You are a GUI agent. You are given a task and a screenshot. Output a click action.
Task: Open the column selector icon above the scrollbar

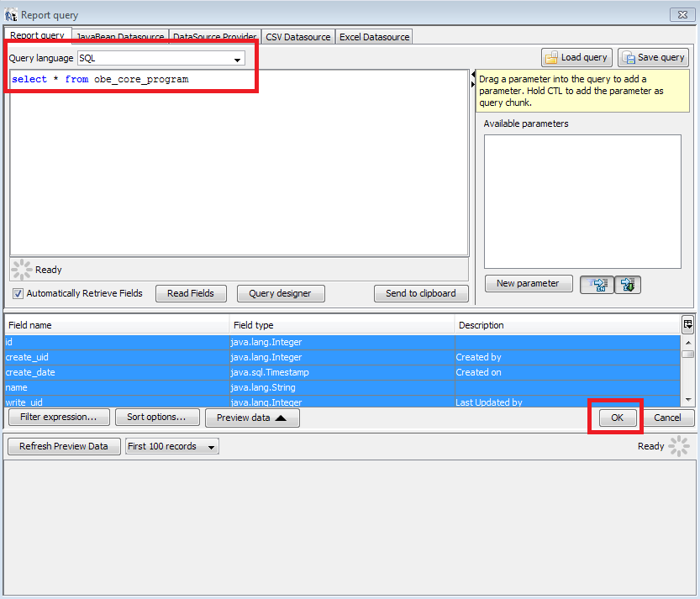pyautogui.click(x=688, y=324)
